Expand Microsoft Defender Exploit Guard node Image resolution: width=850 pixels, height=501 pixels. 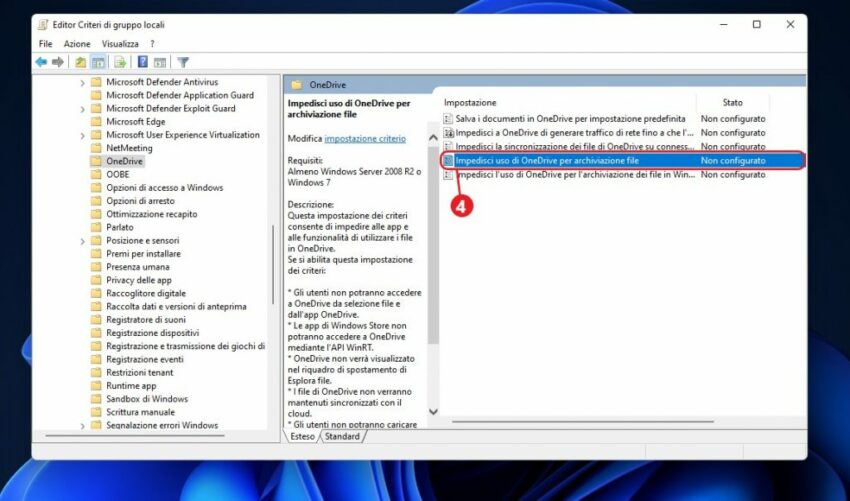click(x=82, y=109)
